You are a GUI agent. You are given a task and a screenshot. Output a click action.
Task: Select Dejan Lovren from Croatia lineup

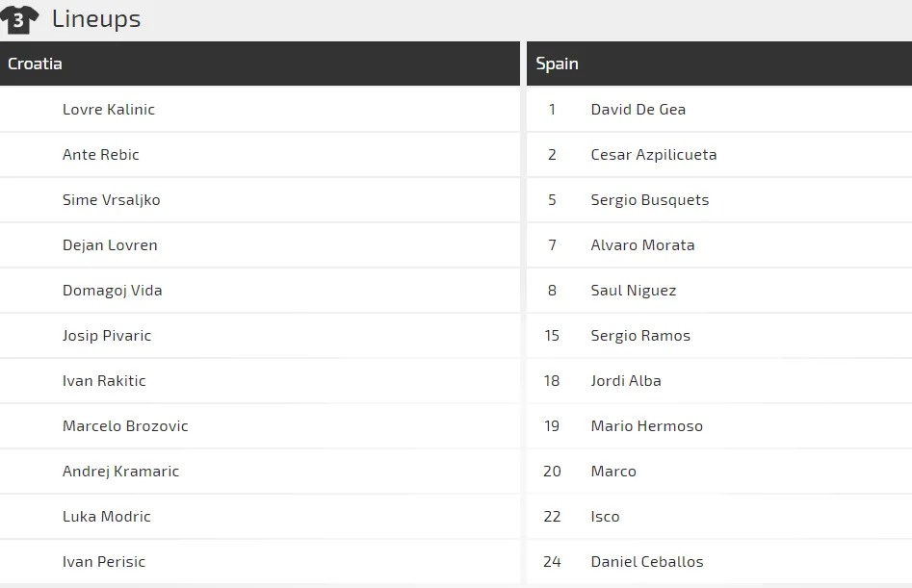110,245
